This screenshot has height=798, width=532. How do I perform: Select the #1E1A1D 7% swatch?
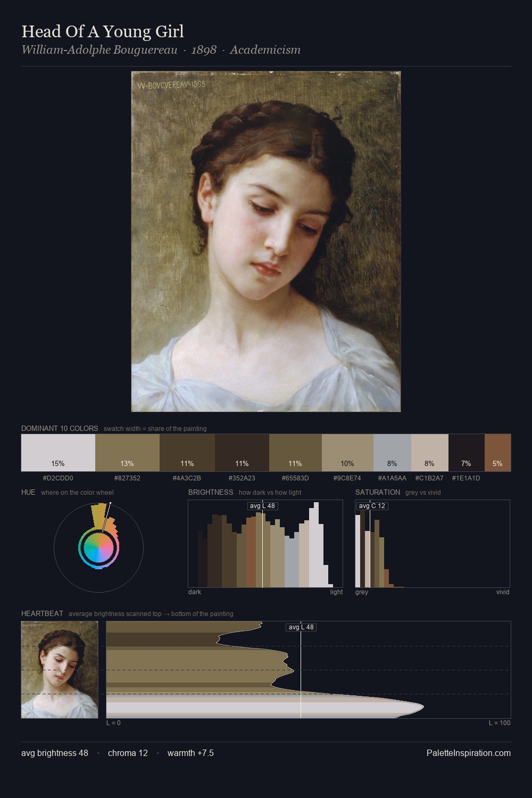467,453
